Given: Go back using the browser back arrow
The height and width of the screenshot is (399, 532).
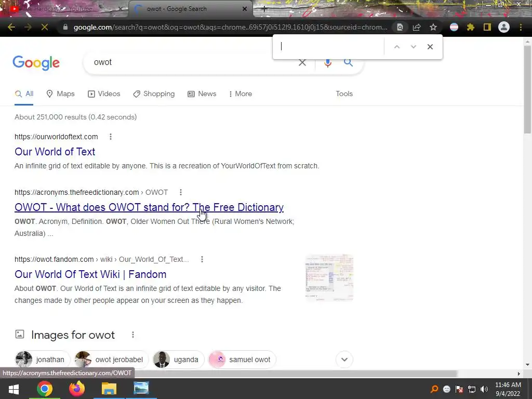Looking at the screenshot, I should click(11, 27).
